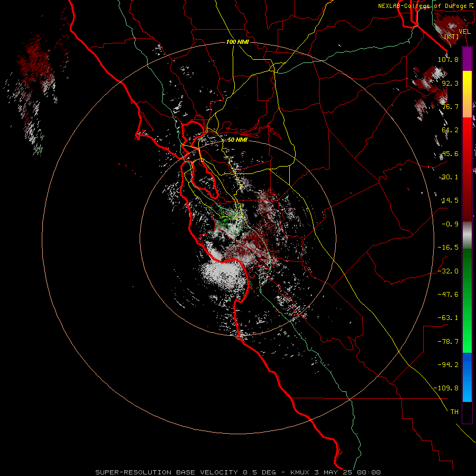Select the black TH segment of the color bar

(467, 412)
